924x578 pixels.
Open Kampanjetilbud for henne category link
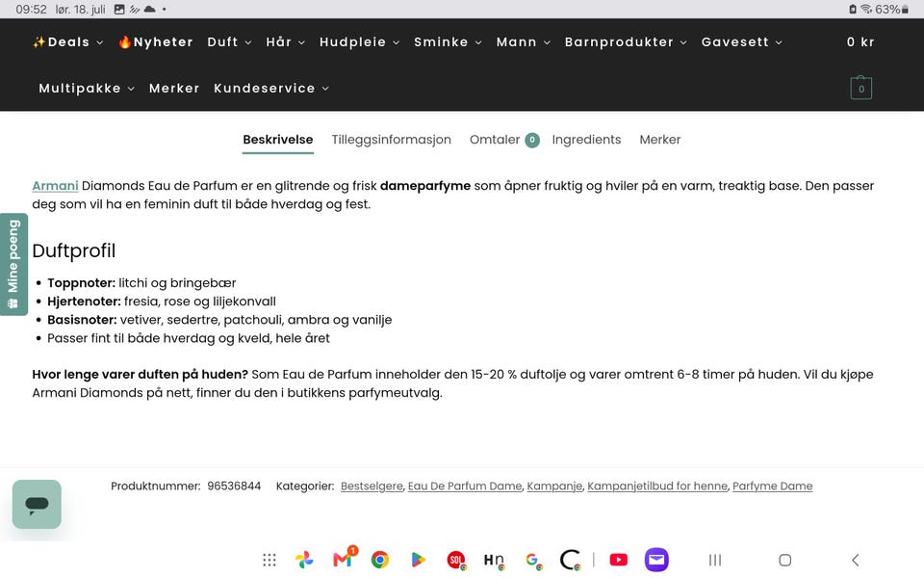click(657, 486)
